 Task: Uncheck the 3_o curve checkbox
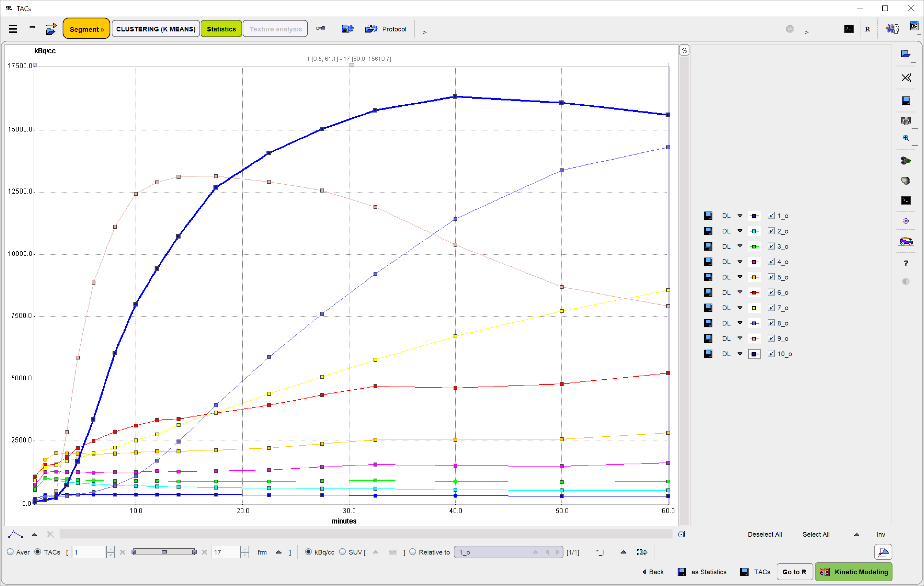[771, 246]
